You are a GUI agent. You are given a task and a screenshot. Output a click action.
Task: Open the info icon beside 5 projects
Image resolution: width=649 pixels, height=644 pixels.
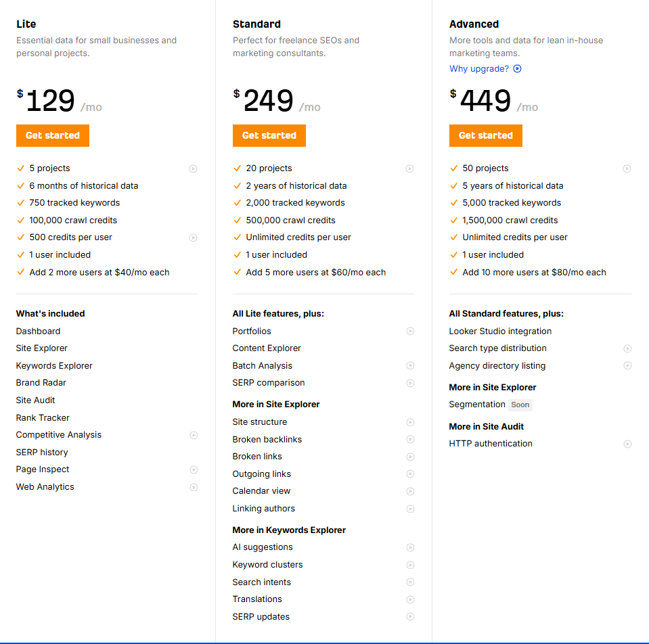[x=194, y=168]
